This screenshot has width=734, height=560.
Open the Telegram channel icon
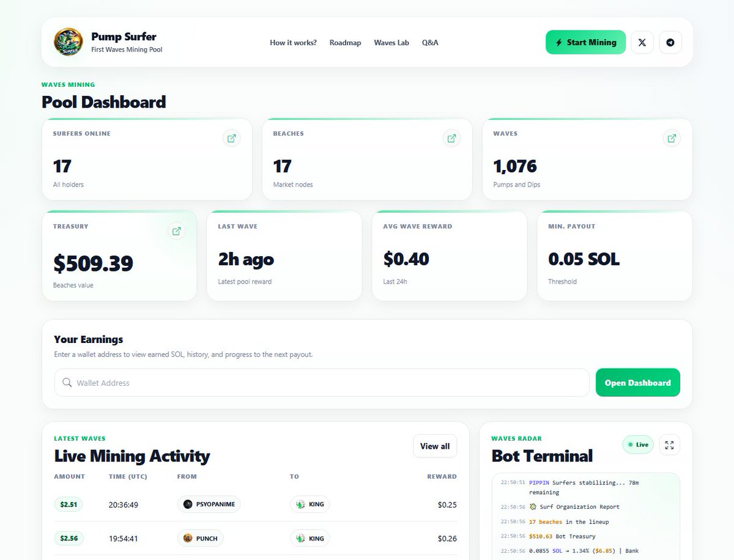[x=670, y=42]
